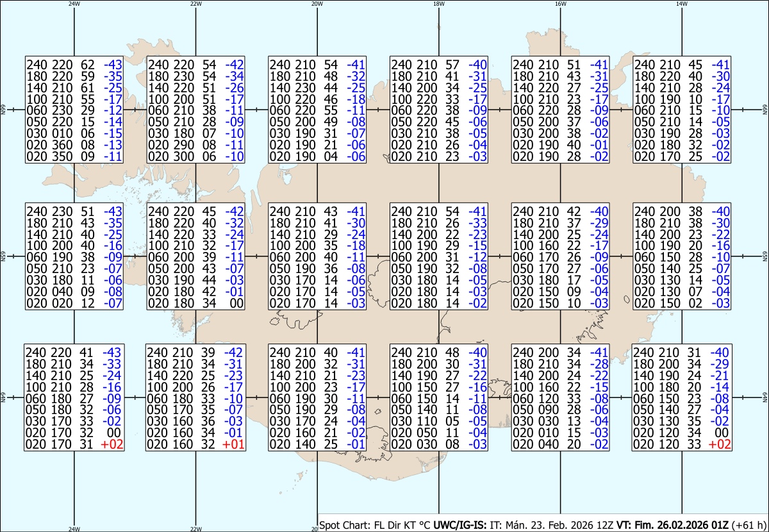769x532 pixels.
Task: Select the row 030 010 06 -15
Action: tap(74, 133)
